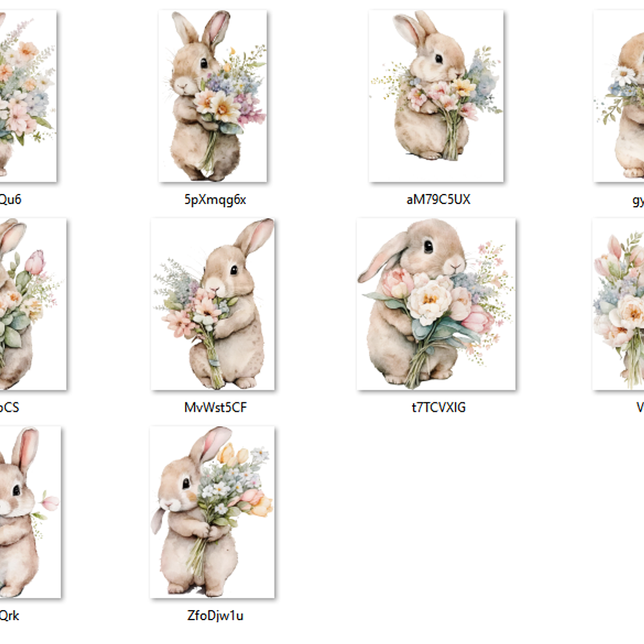Select the t7TCVXIG lop-eared bunny image

(x=436, y=304)
